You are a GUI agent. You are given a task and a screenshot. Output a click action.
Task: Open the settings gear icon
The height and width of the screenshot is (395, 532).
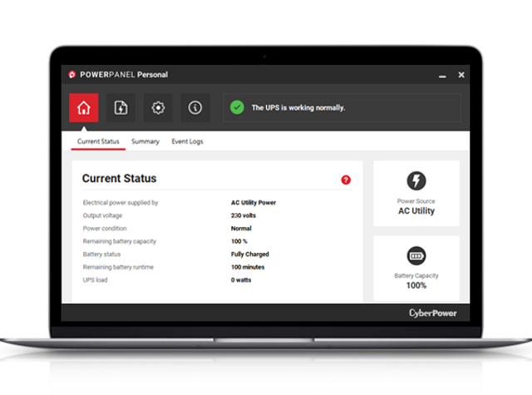(158, 107)
